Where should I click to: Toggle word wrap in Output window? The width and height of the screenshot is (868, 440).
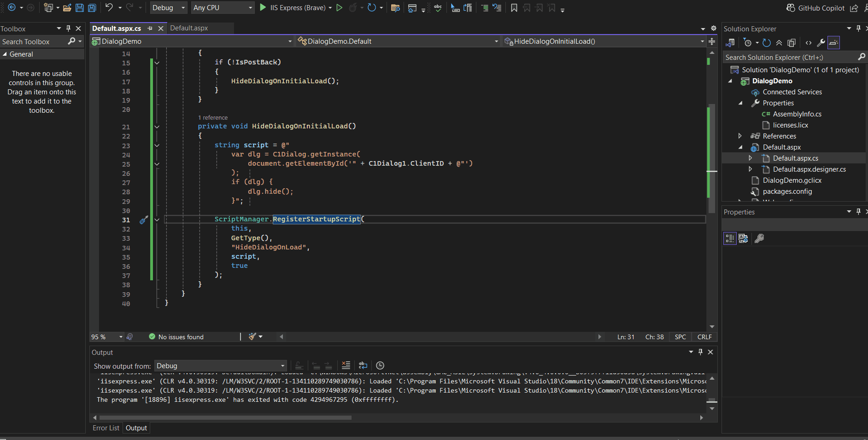coord(363,365)
